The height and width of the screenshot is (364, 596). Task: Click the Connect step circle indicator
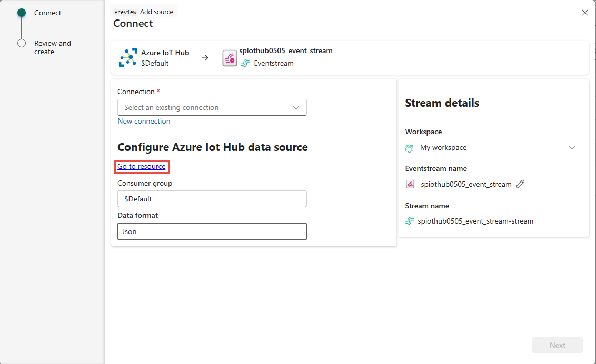[22, 13]
